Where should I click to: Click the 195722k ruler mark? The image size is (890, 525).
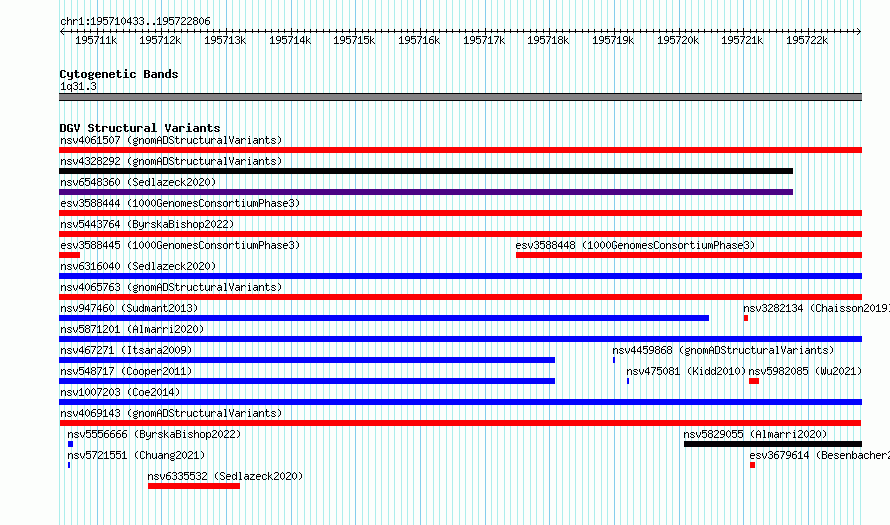click(x=807, y=40)
